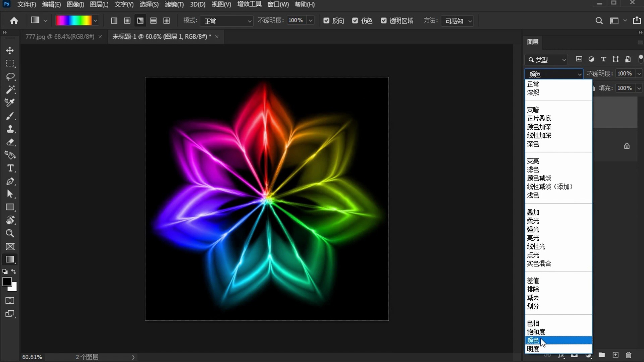Toggle the 反向 (Reverse) checkbox
644x362 pixels.
tap(326, 21)
